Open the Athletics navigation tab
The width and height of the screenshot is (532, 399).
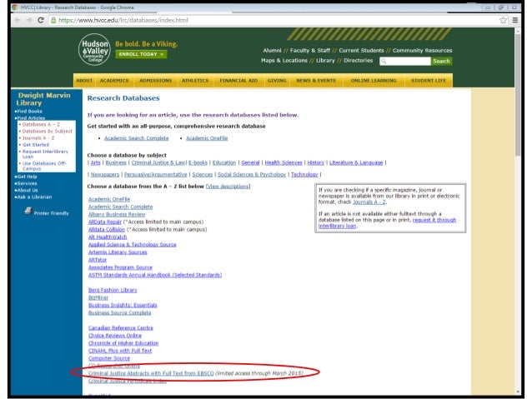195,81
